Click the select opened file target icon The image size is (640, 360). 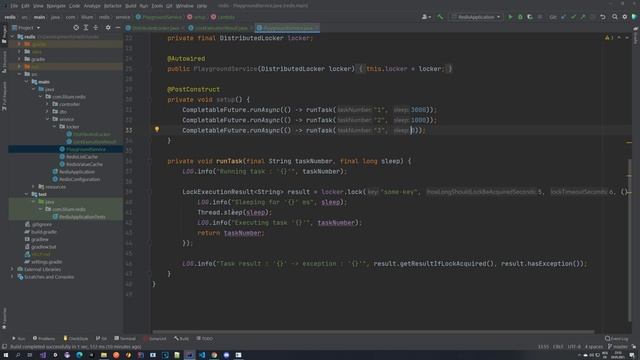[76, 28]
